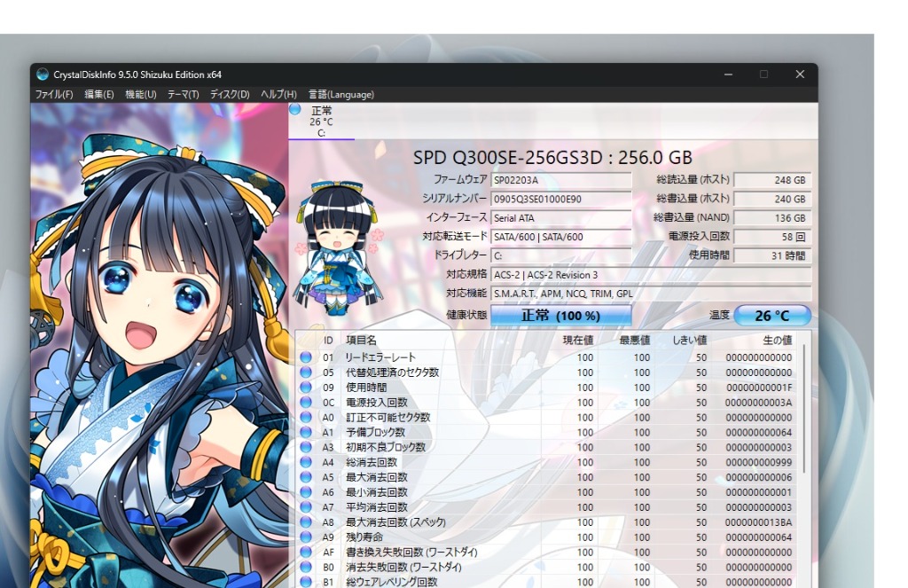Click the 項目名 column header
The height and width of the screenshot is (588, 908).
361,340
